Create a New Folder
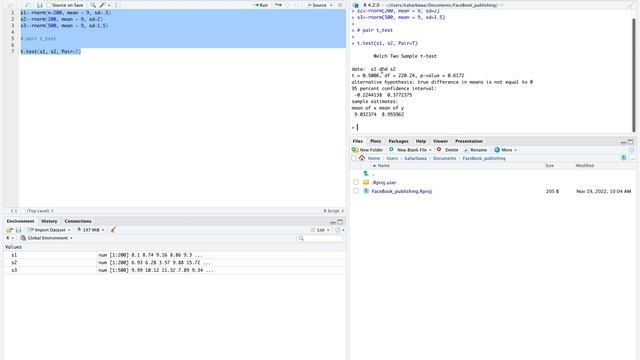Image resolution: width=640 pixels, height=360 pixels. 367,150
